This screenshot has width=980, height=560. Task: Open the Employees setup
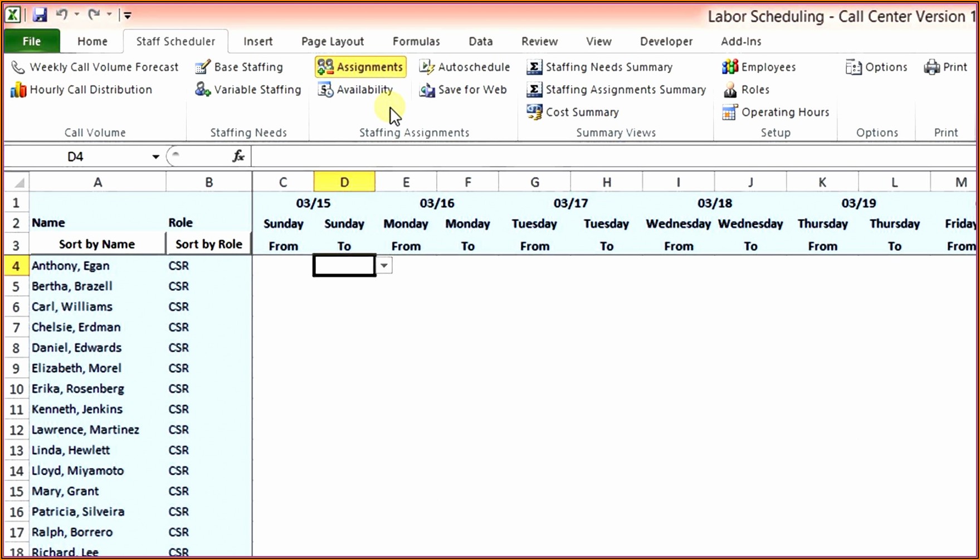pyautogui.click(x=759, y=67)
